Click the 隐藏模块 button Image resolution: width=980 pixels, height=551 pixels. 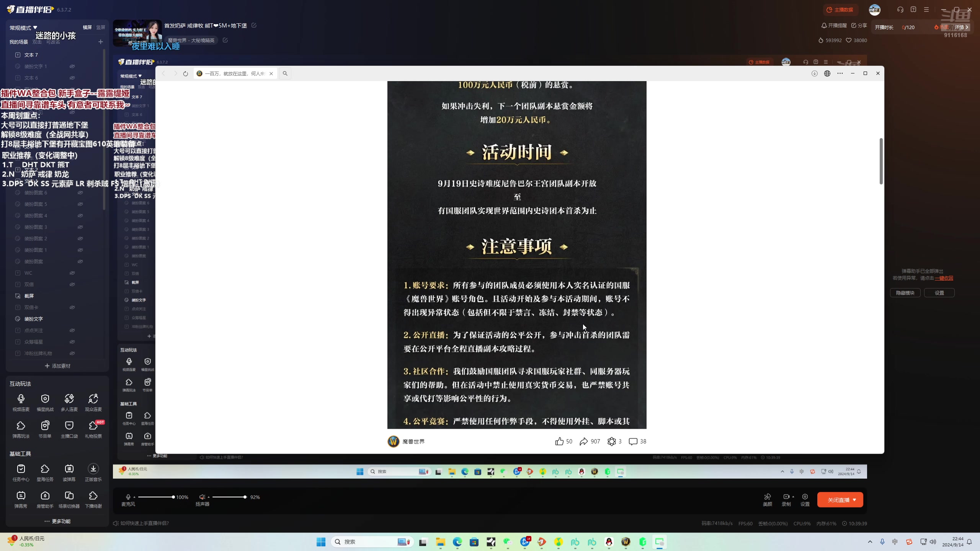tap(905, 293)
